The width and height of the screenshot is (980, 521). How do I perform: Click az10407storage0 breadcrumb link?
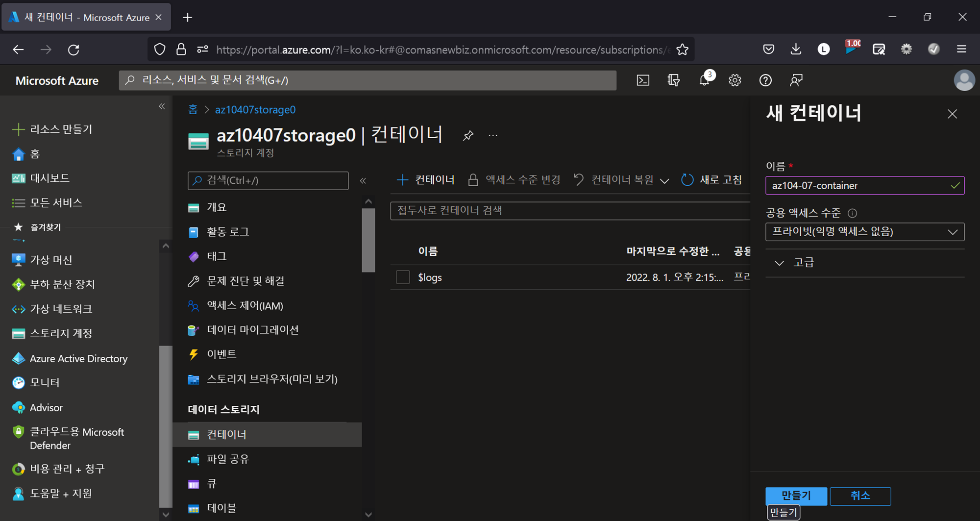[255, 109]
